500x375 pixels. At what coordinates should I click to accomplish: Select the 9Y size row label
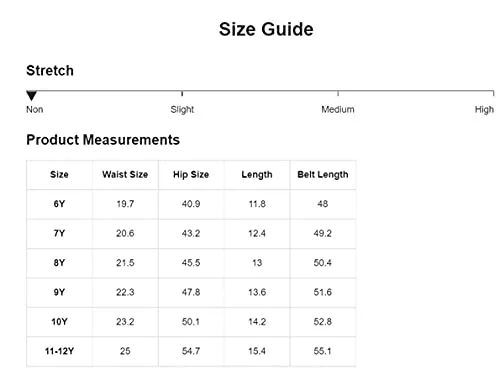coord(59,292)
